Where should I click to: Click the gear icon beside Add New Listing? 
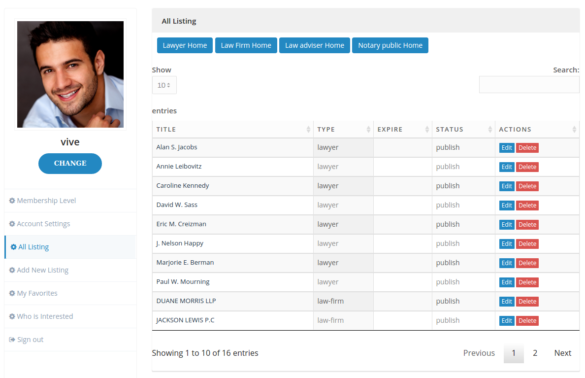coord(12,270)
